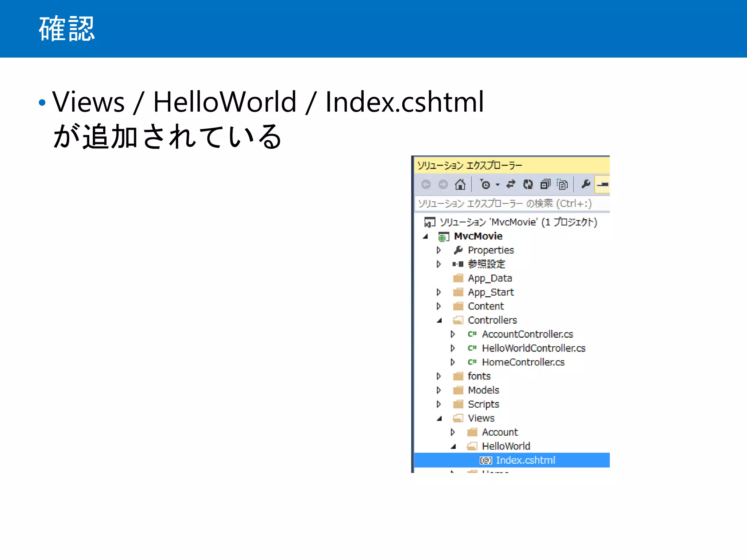747x560 pixels.
Task: Select the HelloWorld folder label
Action: tap(506, 446)
